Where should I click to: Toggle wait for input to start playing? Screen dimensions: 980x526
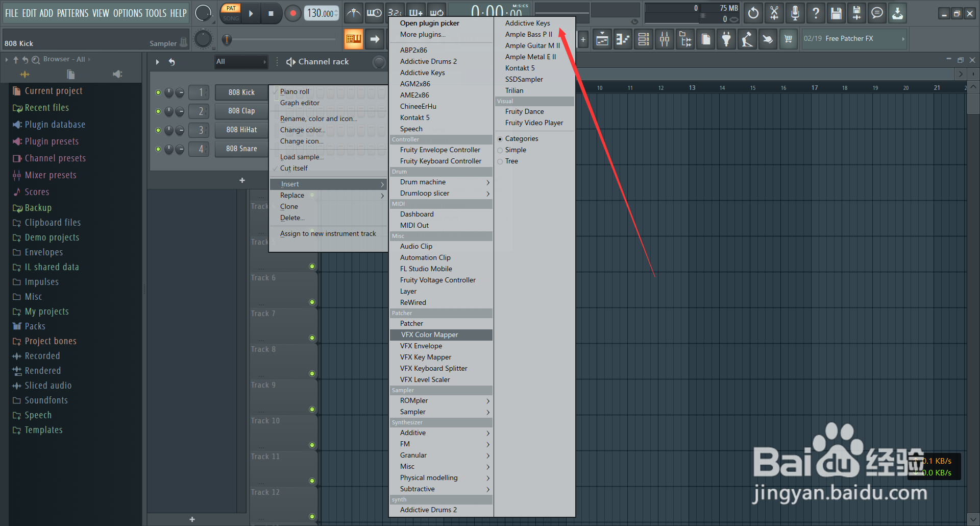(374, 13)
